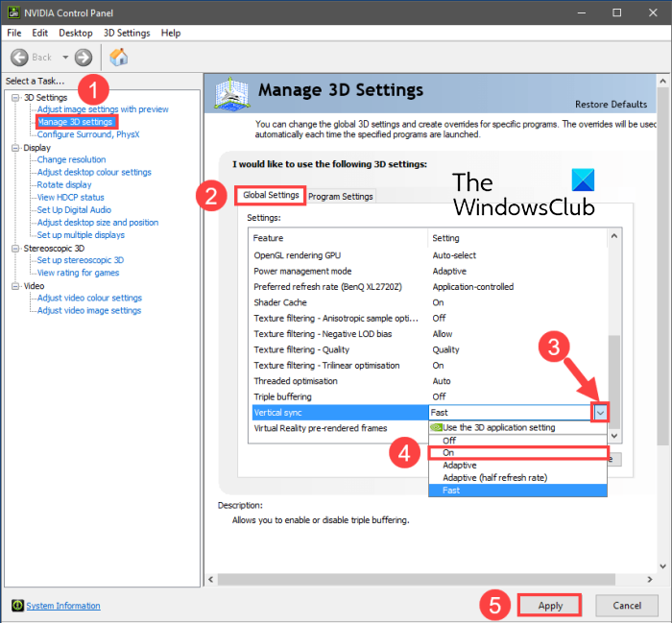
Task: Open View HDCP status
Action: coord(71,197)
